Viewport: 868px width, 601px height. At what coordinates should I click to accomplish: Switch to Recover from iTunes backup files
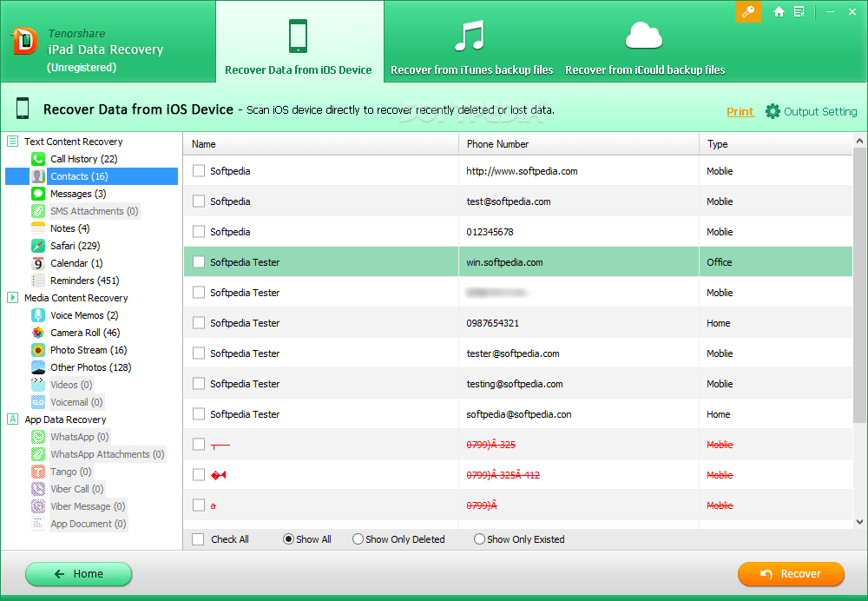471,42
